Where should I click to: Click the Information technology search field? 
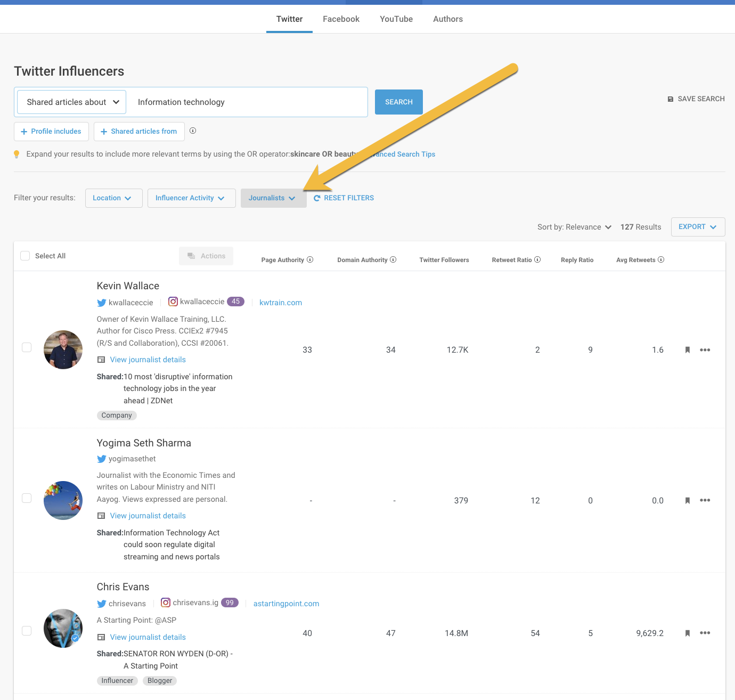click(248, 102)
